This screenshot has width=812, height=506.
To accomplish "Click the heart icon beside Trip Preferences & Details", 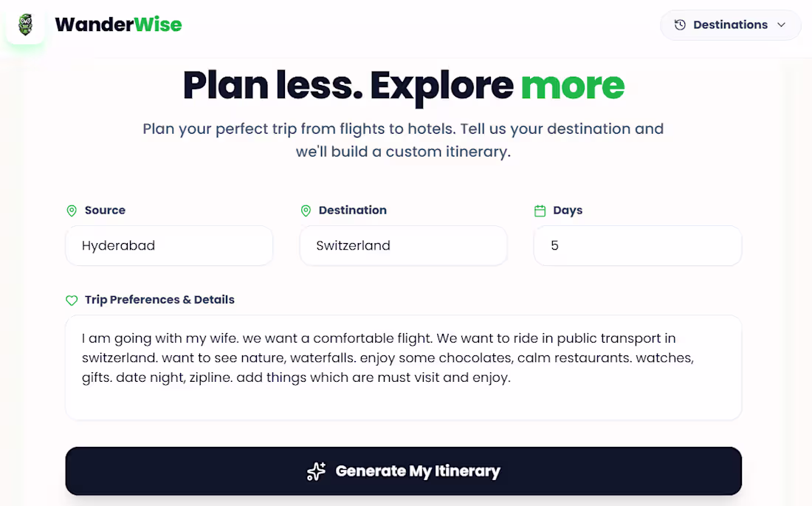I will pos(71,300).
